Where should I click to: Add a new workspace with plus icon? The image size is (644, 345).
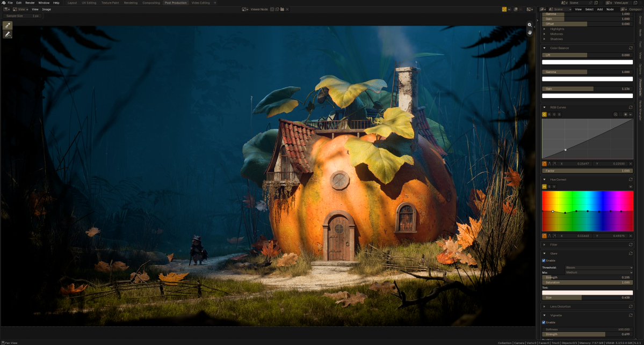(x=215, y=3)
